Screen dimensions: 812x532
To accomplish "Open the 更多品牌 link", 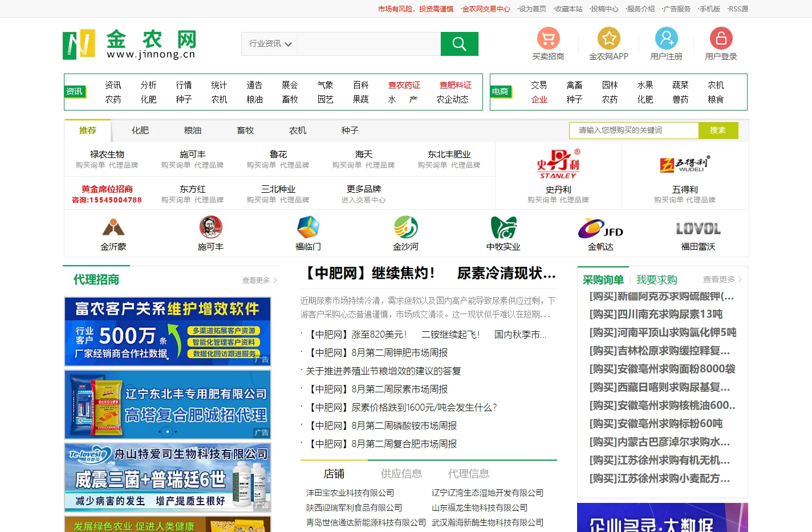I will [x=364, y=189].
